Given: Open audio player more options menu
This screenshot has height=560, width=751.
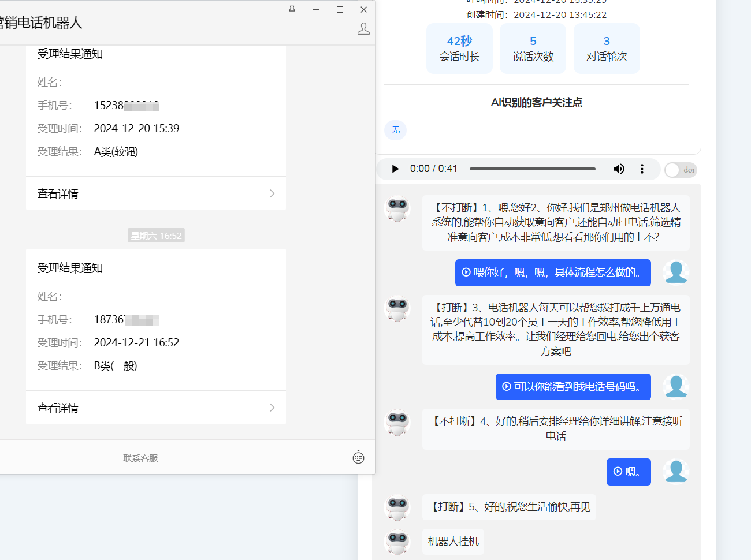Looking at the screenshot, I should [x=642, y=169].
